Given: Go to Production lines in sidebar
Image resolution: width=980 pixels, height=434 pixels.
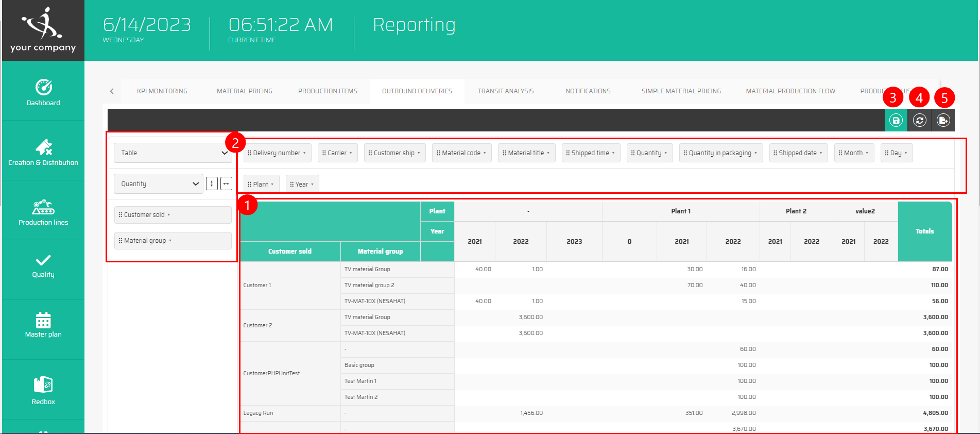Looking at the screenshot, I should click(43, 213).
